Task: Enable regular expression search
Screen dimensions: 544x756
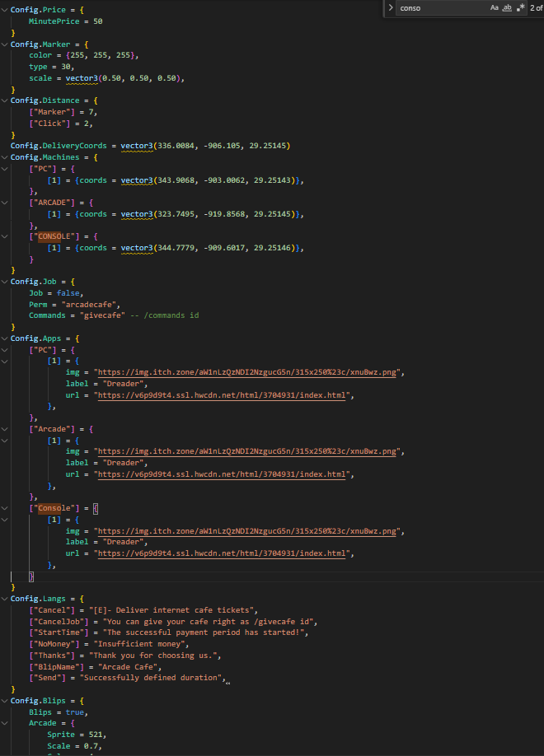Action: point(521,7)
